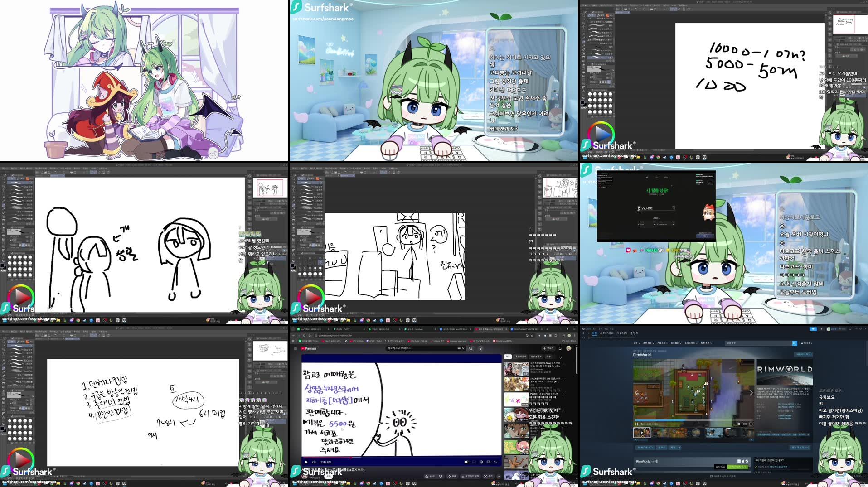Click the fullscreen icon on the YouTube player

click(496, 462)
